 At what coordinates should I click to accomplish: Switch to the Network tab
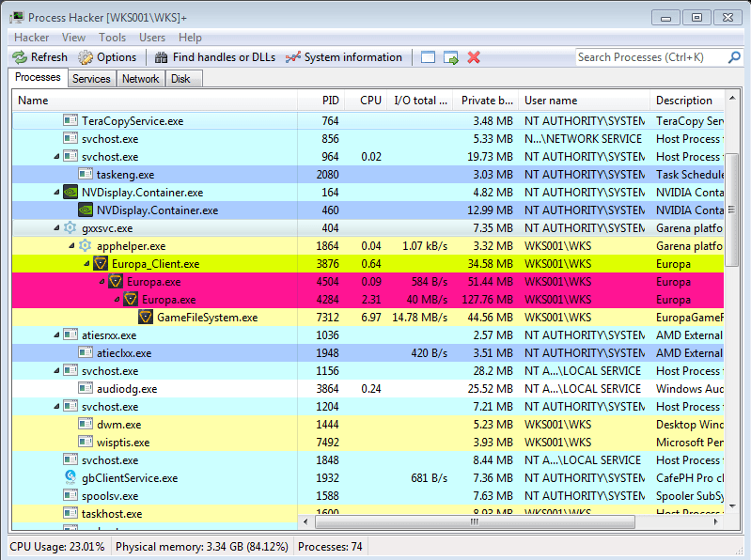(x=140, y=79)
